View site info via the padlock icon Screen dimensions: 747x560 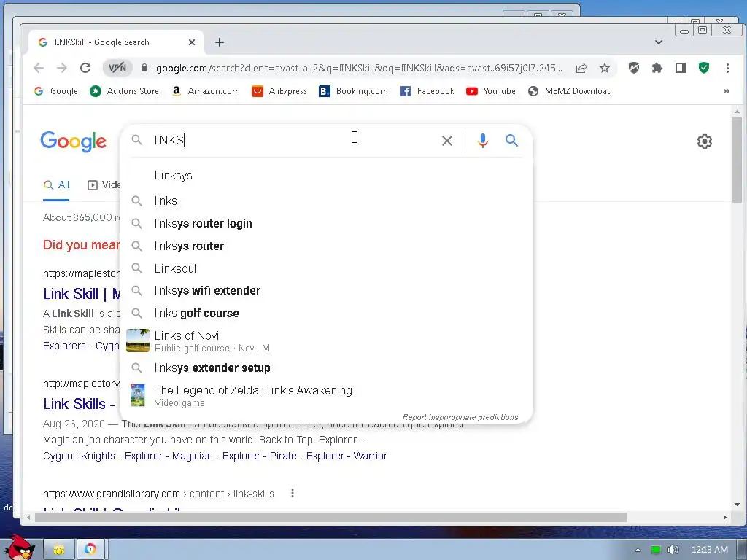pos(144,68)
